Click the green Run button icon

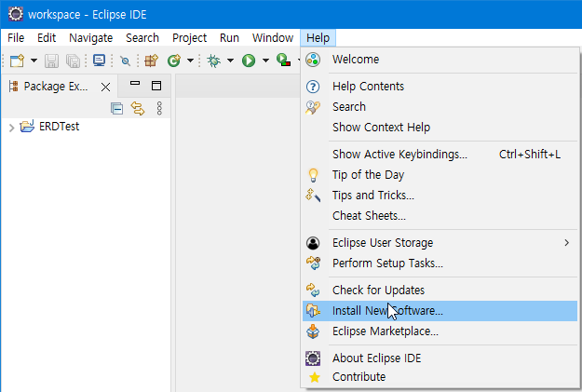coord(249,61)
